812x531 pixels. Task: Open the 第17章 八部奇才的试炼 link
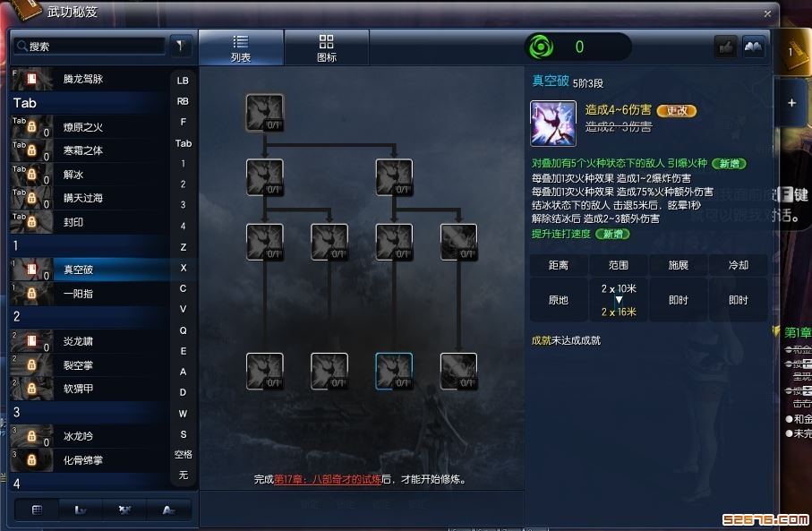[x=328, y=479]
